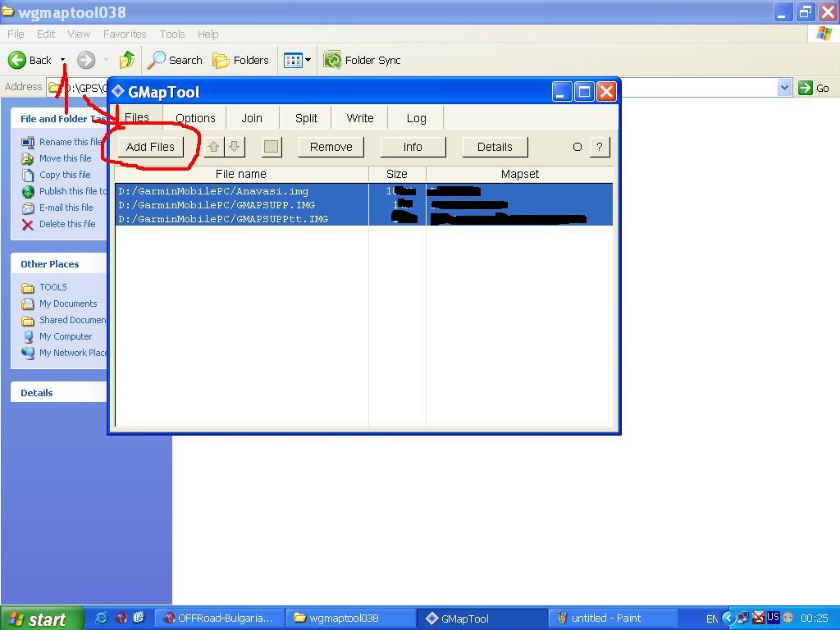Viewport: 840px width, 630px height.
Task: Open My Documents in Other Places
Action: click(x=68, y=304)
